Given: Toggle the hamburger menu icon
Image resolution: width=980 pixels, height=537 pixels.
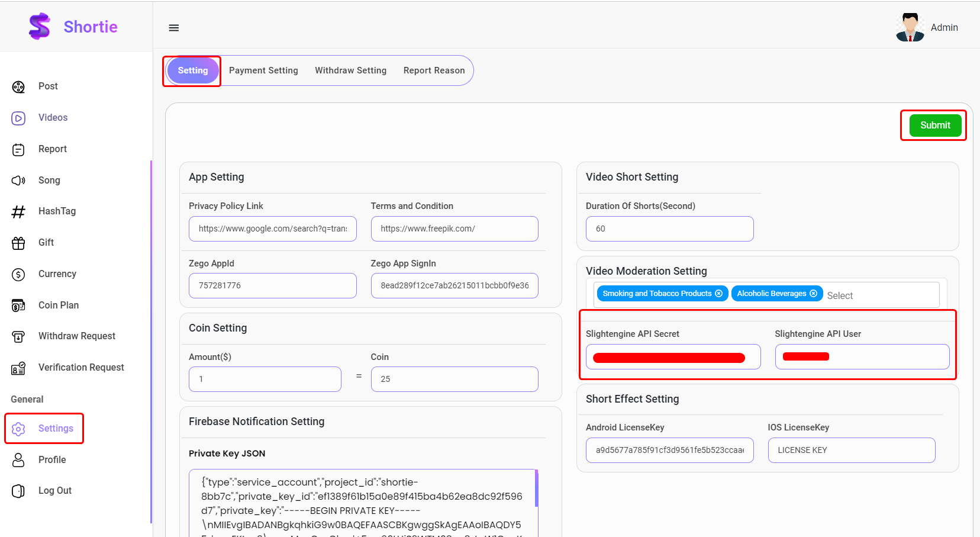Looking at the screenshot, I should 174,28.
